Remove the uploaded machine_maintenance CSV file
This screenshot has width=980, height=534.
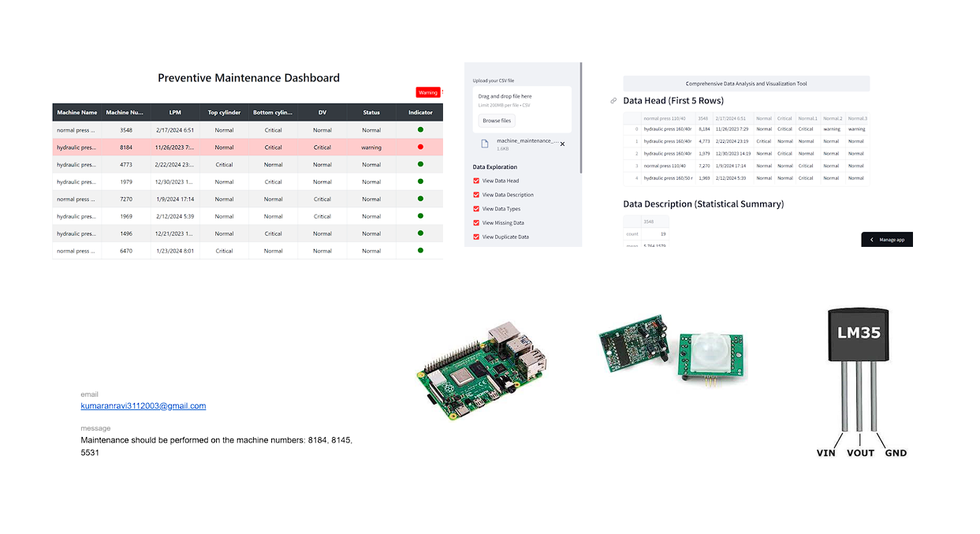click(562, 144)
